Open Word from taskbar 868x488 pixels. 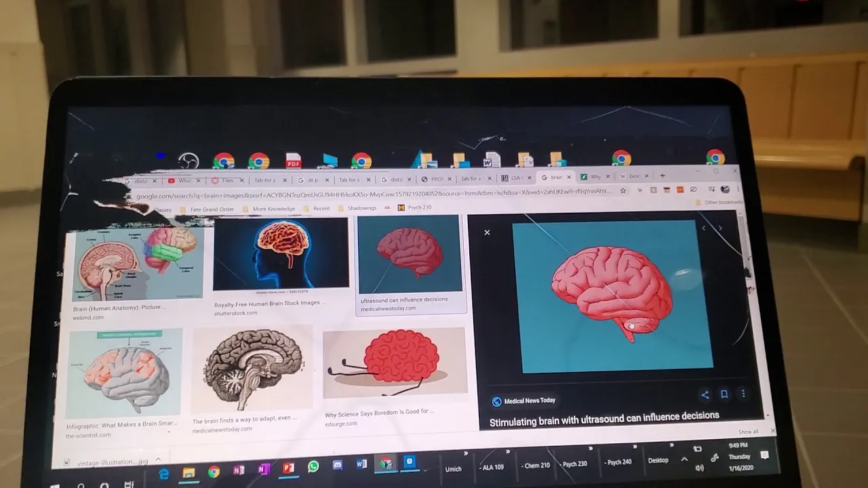coord(361,465)
